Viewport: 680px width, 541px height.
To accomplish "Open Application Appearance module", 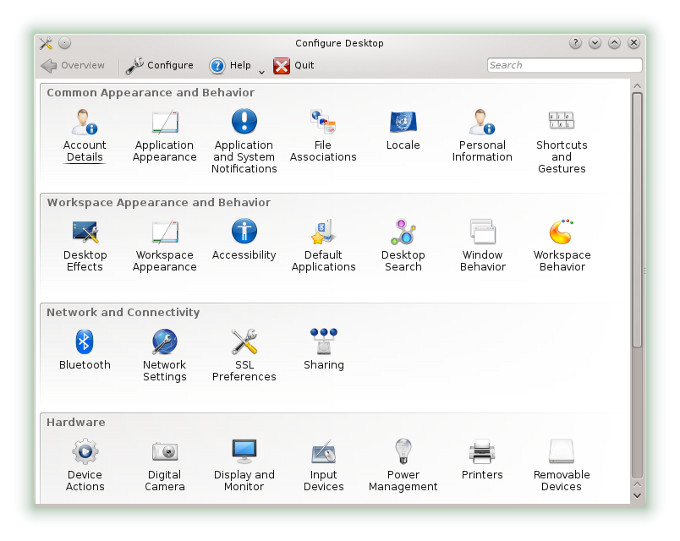I will (x=164, y=136).
